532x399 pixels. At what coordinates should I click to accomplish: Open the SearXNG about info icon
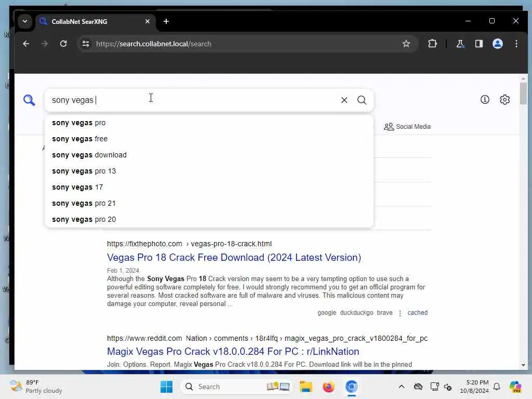point(485,99)
